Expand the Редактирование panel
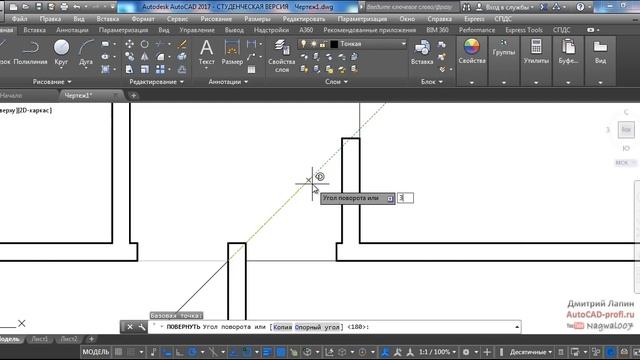Screen dimensions: 640x360 pos(156,82)
